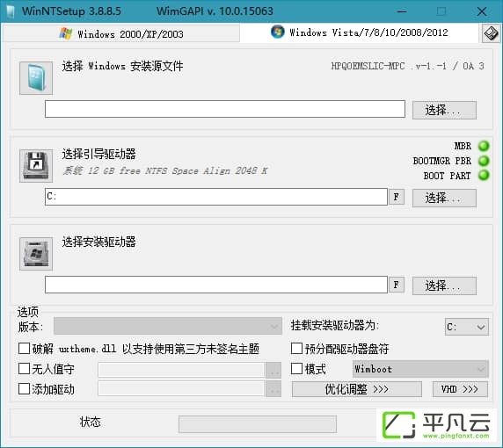503x448 pixels.
Task: Minimize the WinNTSetup window
Action: [402, 11]
